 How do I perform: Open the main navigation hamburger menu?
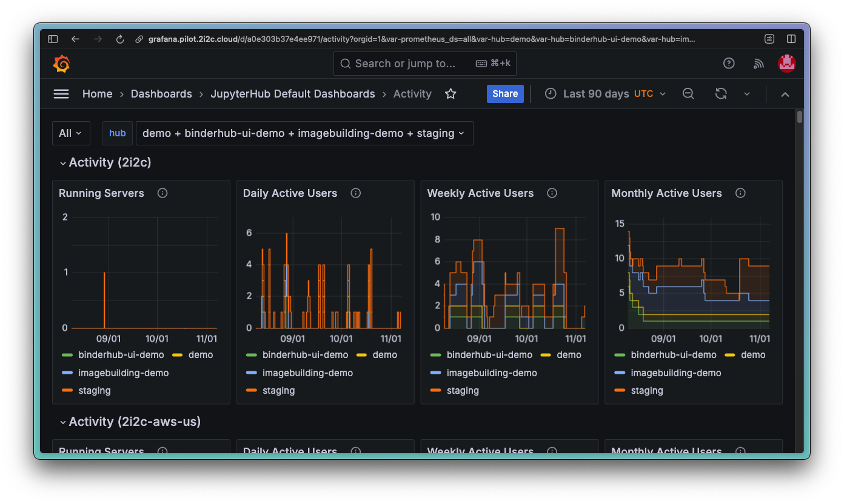61,94
